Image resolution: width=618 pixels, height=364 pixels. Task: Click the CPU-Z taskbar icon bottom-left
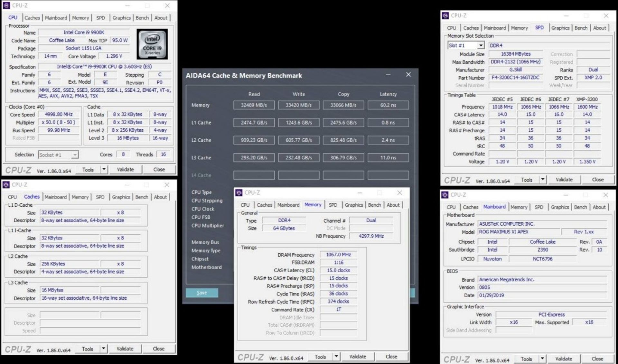6,186
